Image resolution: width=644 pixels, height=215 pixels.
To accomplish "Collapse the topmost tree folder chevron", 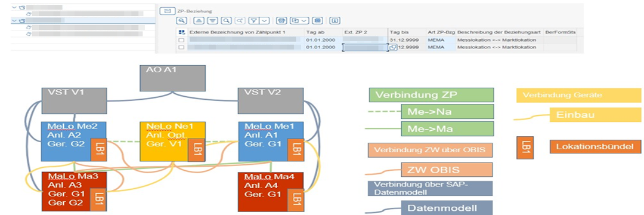I will (x=14, y=7).
